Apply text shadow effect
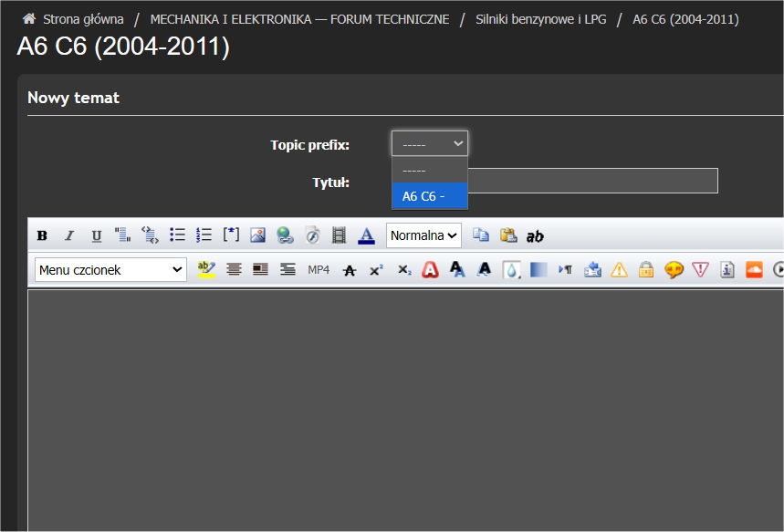This screenshot has width=784, height=532. [x=457, y=270]
